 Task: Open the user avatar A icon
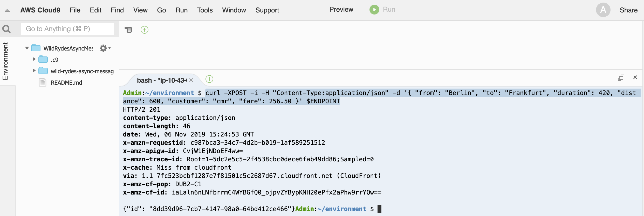pyautogui.click(x=603, y=10)
